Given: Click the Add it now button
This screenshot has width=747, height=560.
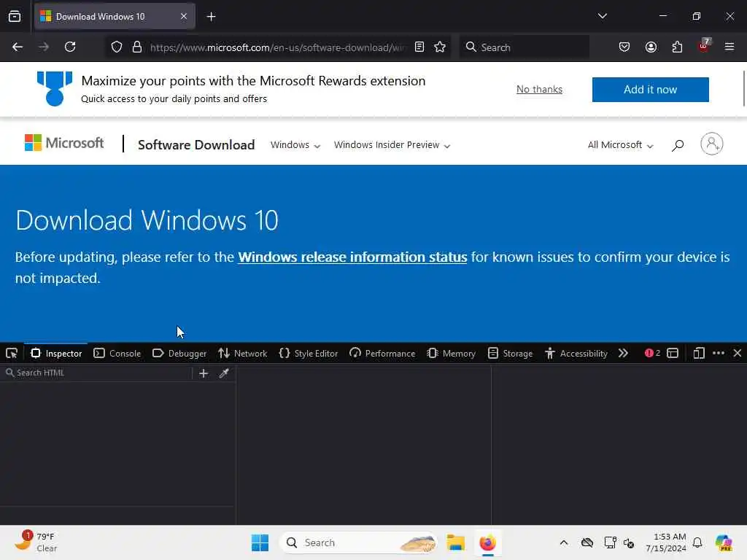Looking at the screenshot, I should coord(650,90).
